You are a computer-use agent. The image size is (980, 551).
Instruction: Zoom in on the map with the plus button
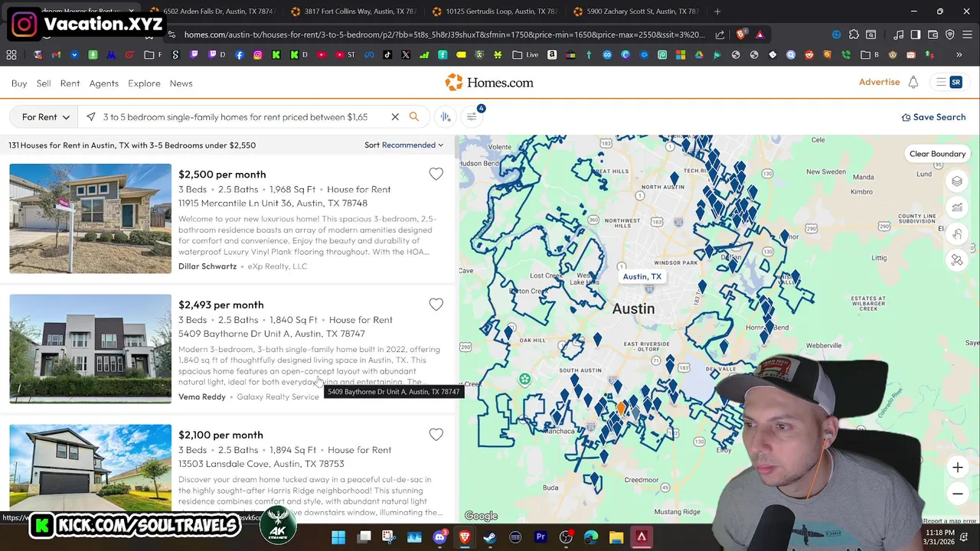point(957,468)
